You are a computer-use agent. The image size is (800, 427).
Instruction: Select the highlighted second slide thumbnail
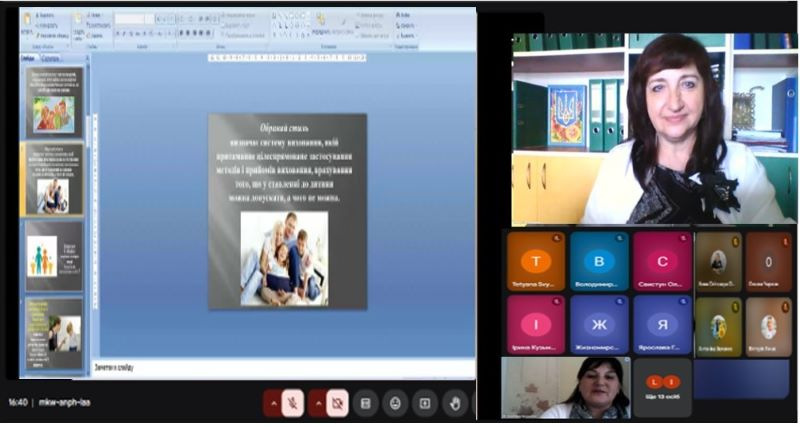click(54, 179)
